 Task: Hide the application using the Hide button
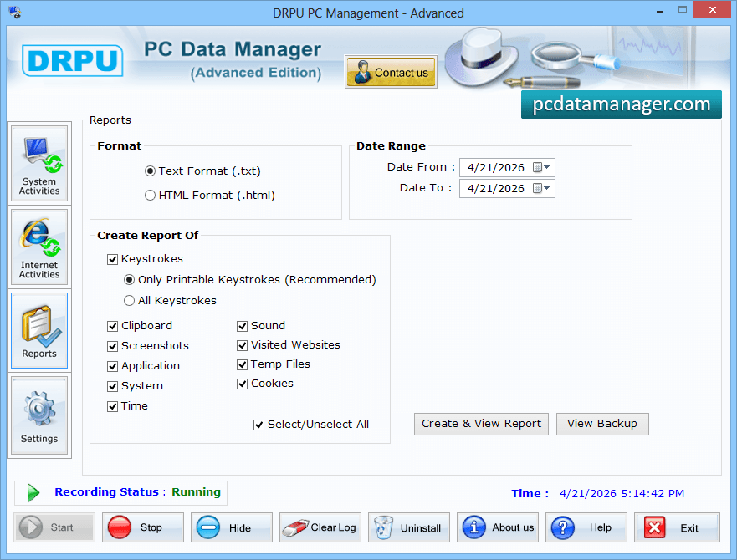pos(232,527)
